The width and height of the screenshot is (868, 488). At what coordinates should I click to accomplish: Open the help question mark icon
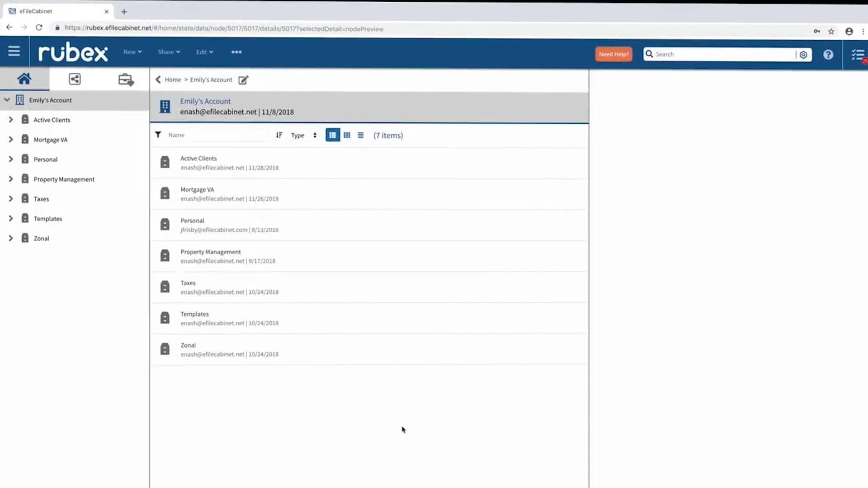(828, 54)
